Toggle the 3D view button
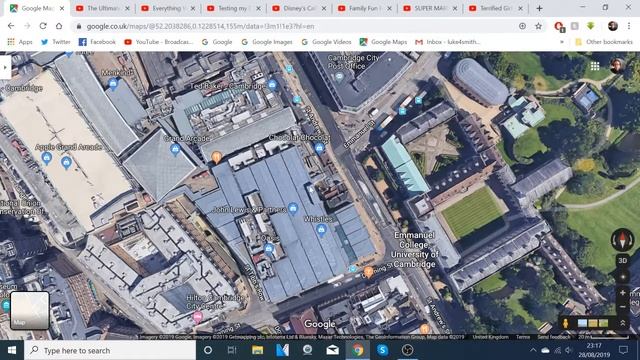Viewport: 640px width, 360px height. 622,260
